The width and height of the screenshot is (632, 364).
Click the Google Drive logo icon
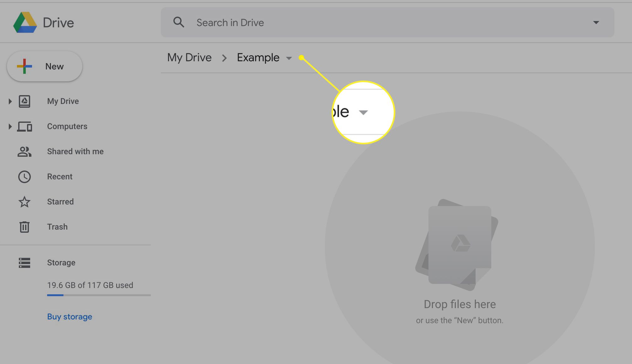click(x=24, y=22)
